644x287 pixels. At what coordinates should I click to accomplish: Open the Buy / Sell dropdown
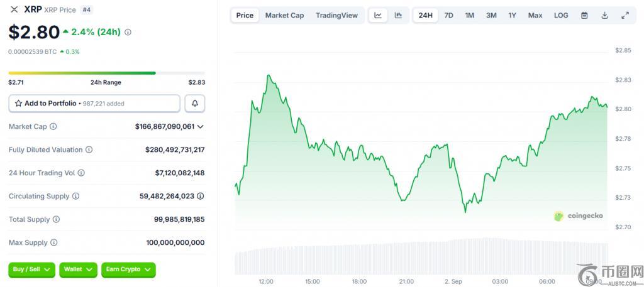[x=31, y=269]
